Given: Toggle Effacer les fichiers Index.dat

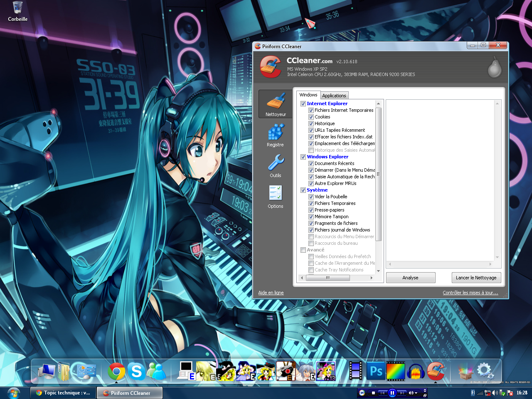Looking at the screenshot, I should click(311, 137).
